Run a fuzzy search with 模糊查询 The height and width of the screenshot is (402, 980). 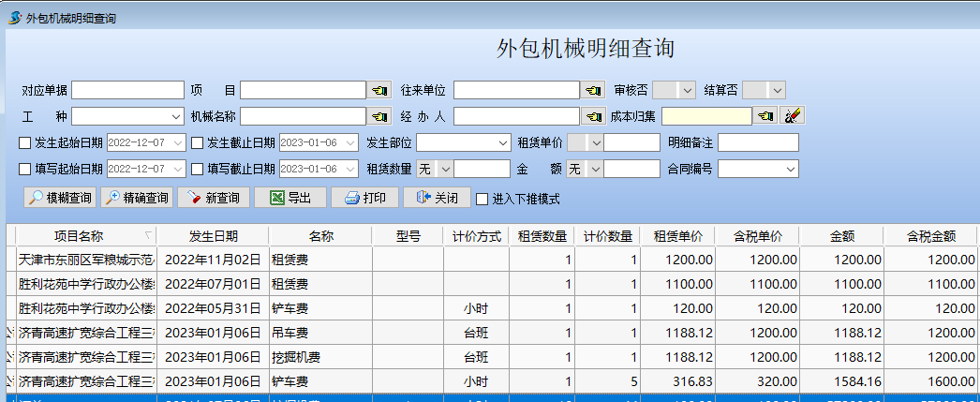pos(59,198)
